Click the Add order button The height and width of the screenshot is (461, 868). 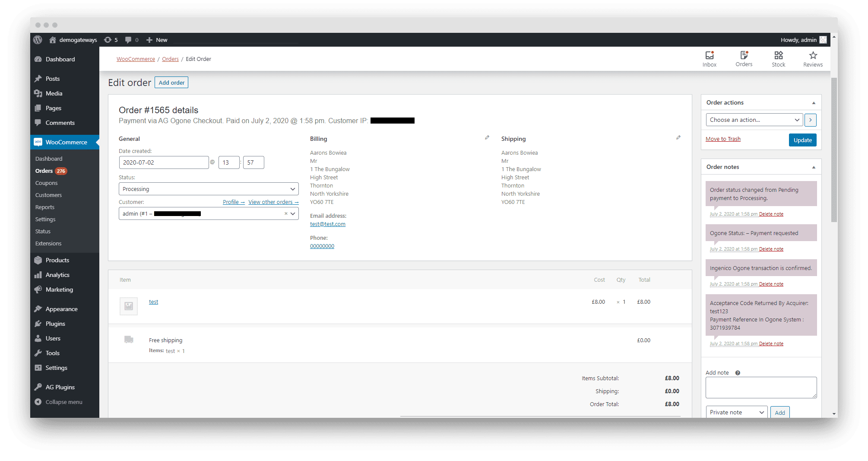(171, 83)
